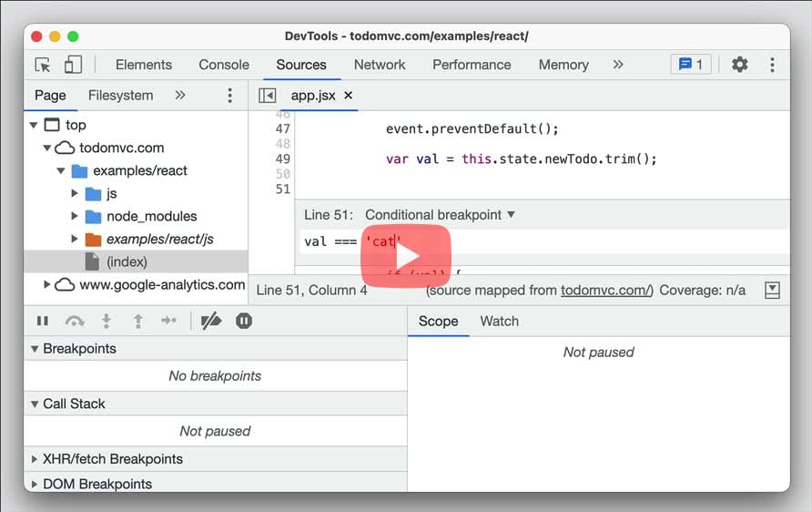The height and width of the screenshot is (512, 812).
Task: Click the (index) document icon
Action: point(92,261)
